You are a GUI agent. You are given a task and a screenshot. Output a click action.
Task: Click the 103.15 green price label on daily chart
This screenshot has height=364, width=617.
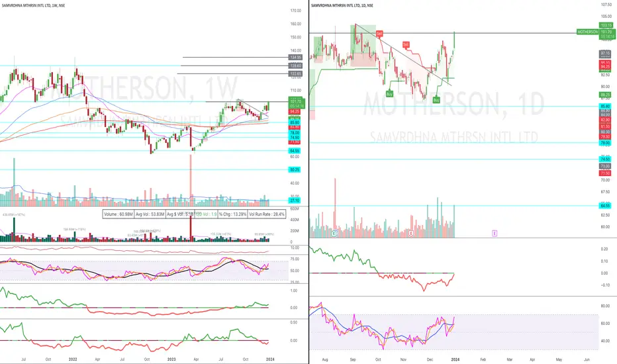pyautogui.click(x=606, y=25)
